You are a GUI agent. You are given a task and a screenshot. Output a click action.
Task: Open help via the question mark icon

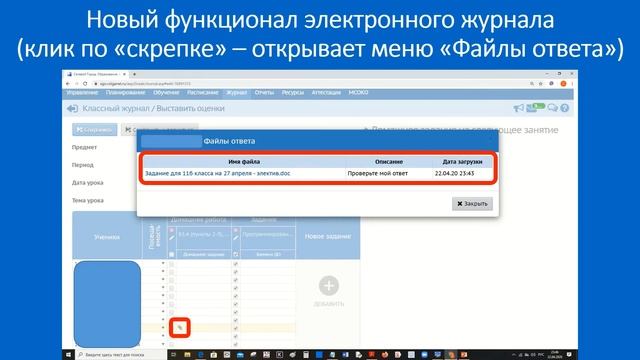click(564, 108)
